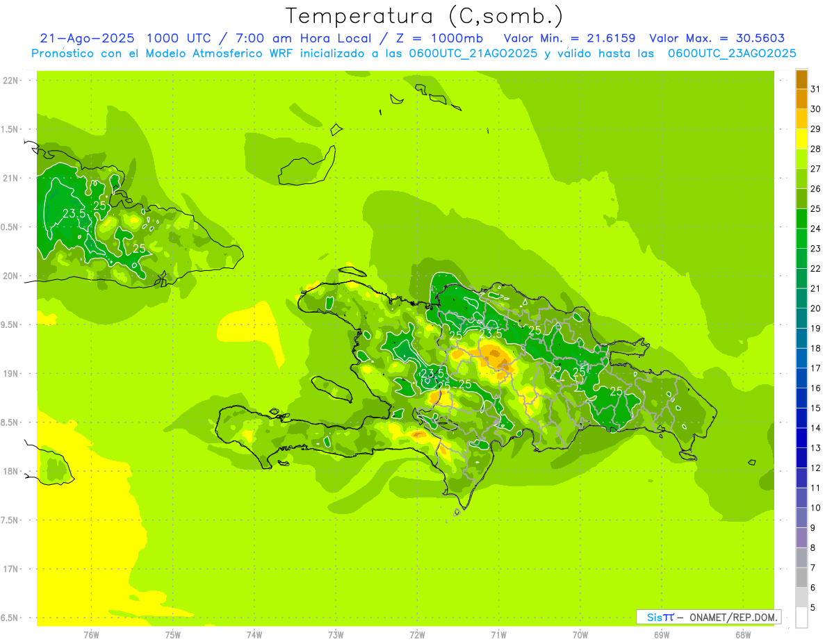The image size is (834, 644).
Task: Pick legend swatch between 22 and 23
Action: (801, 258)
